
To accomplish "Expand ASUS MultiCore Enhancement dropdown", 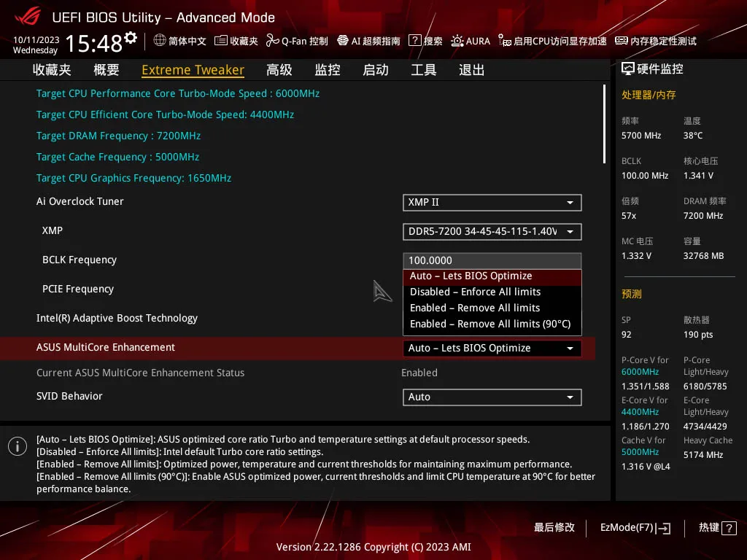I will [x=492, y=348].
